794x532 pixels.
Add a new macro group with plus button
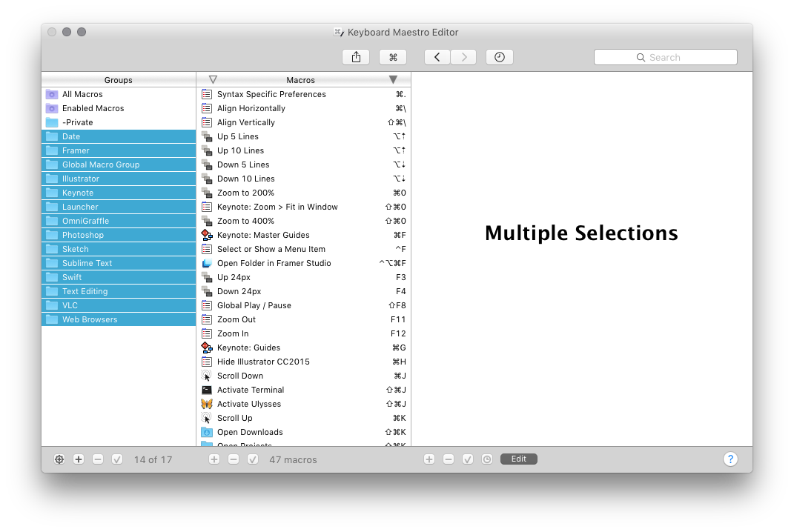[x=79, y=459]
